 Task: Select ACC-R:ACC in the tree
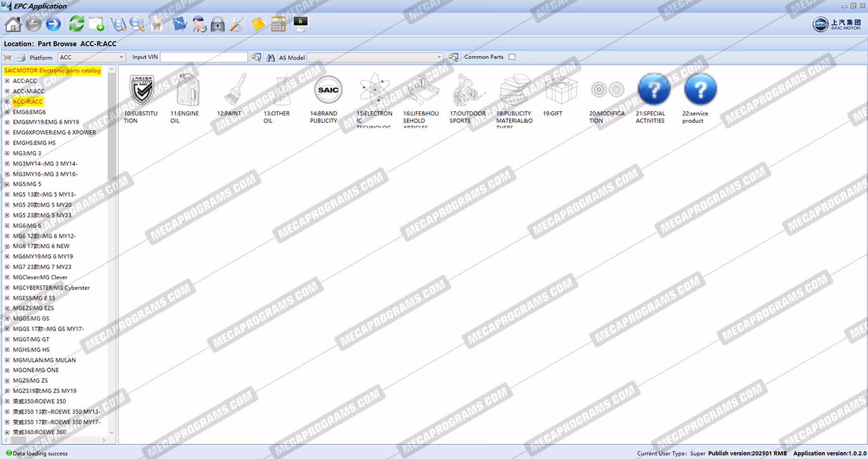tap(28, 102)
